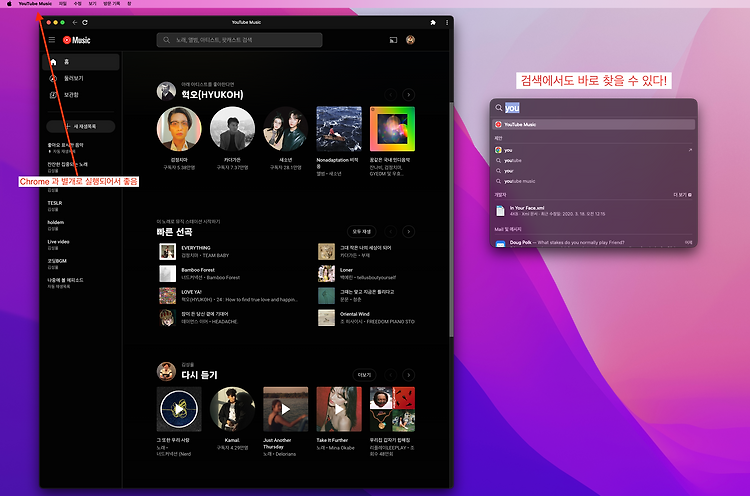Open the 카더가든 artist thumbnail
Viewport: 750px width, 496px height.
(232, 129)
